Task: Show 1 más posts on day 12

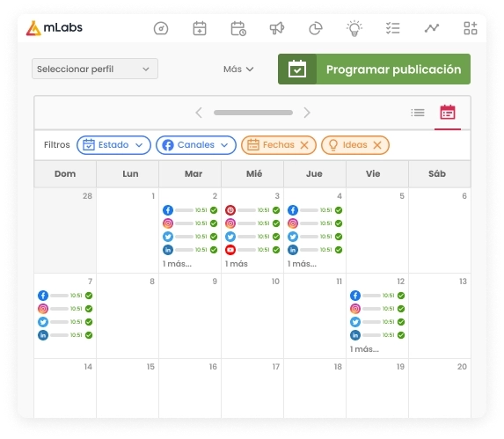Action: (x=364, y=349)
